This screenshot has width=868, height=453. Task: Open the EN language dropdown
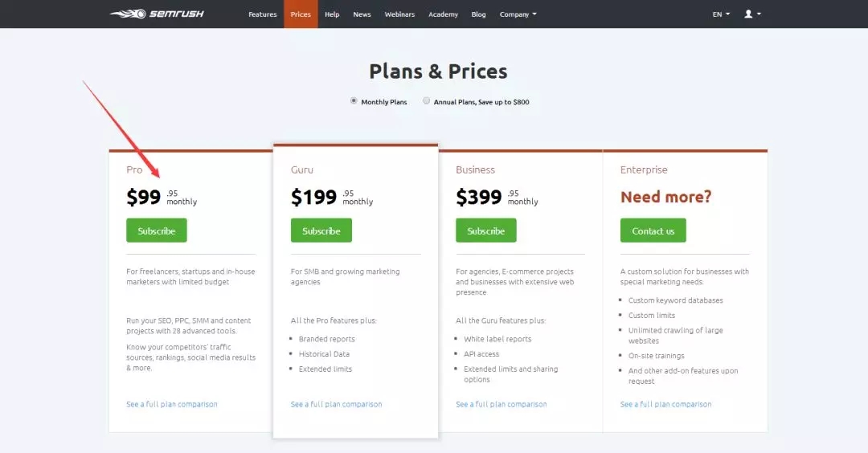coord(721,14)
